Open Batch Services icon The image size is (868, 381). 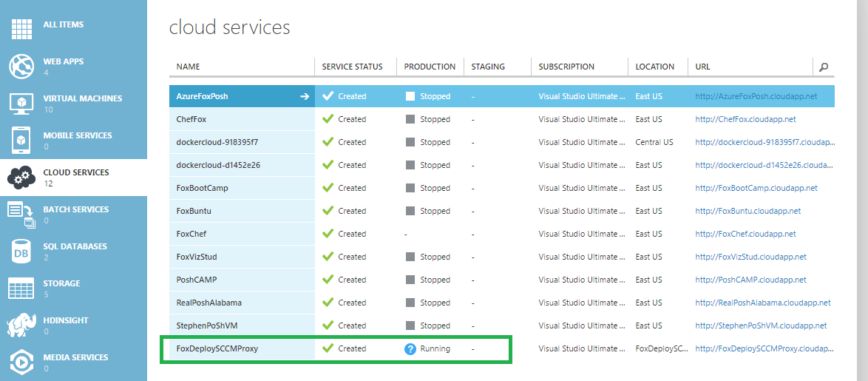click(22, 215)
